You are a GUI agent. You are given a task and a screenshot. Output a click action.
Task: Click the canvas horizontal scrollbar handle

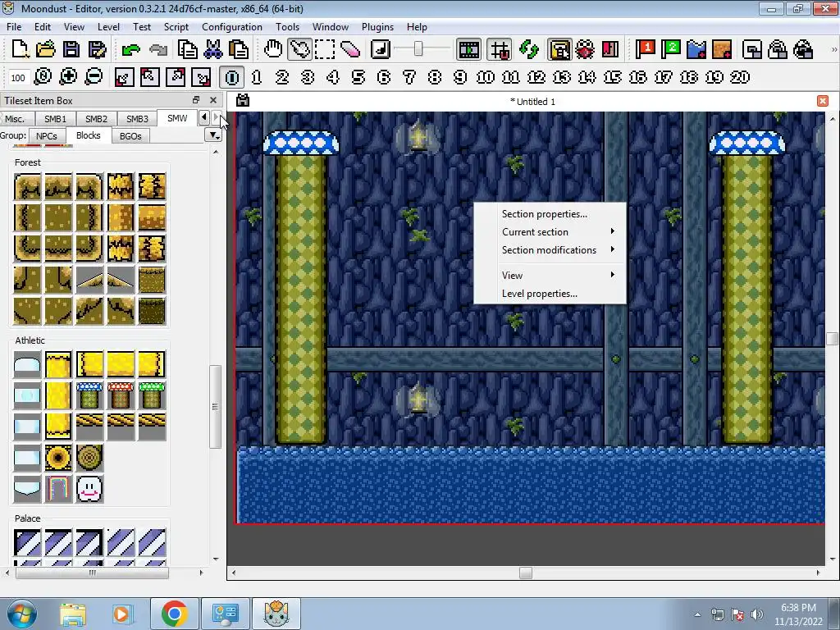(x=526, y=573)
